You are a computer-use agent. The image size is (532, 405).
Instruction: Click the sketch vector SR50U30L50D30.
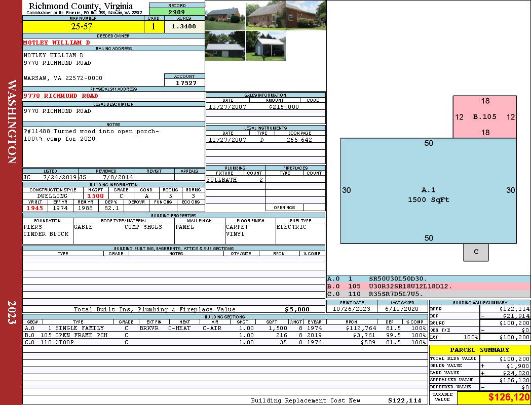coord(398,279)
